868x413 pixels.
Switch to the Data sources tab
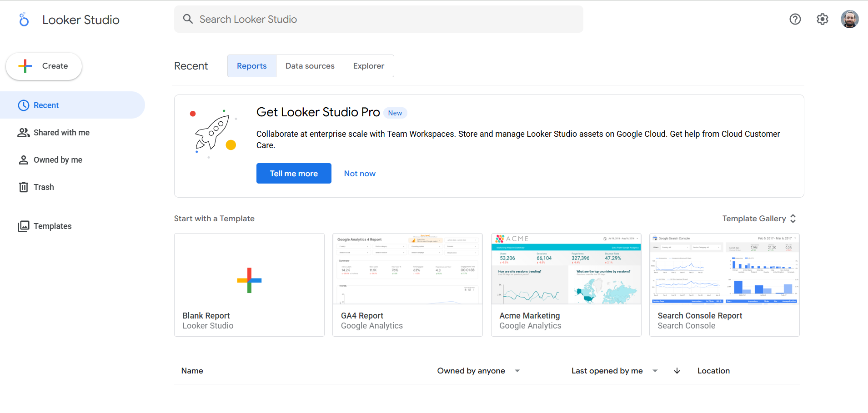tap(310, 66)
